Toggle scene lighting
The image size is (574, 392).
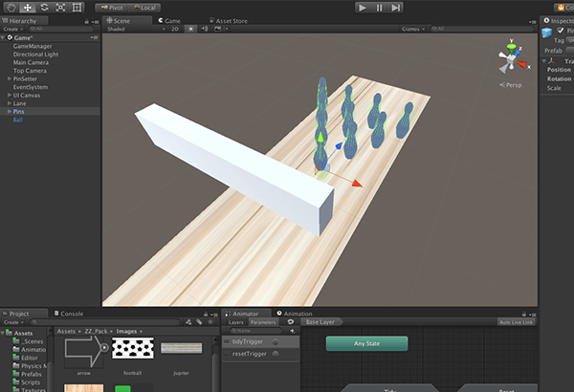point(190,29)
